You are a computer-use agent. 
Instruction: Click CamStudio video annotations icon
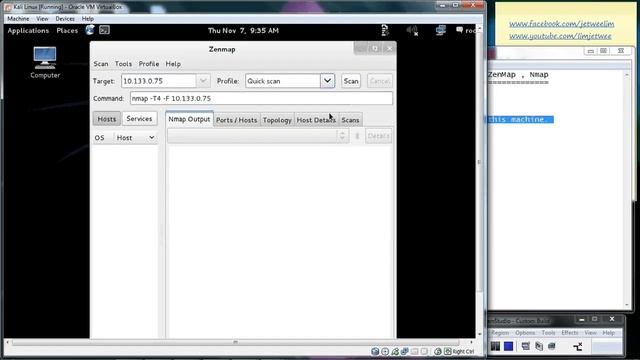(539, 347)
